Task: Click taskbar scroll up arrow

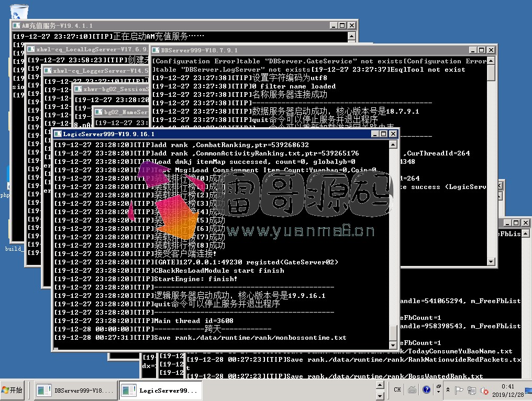Action: pyautogui.click(x=380, y=385)
